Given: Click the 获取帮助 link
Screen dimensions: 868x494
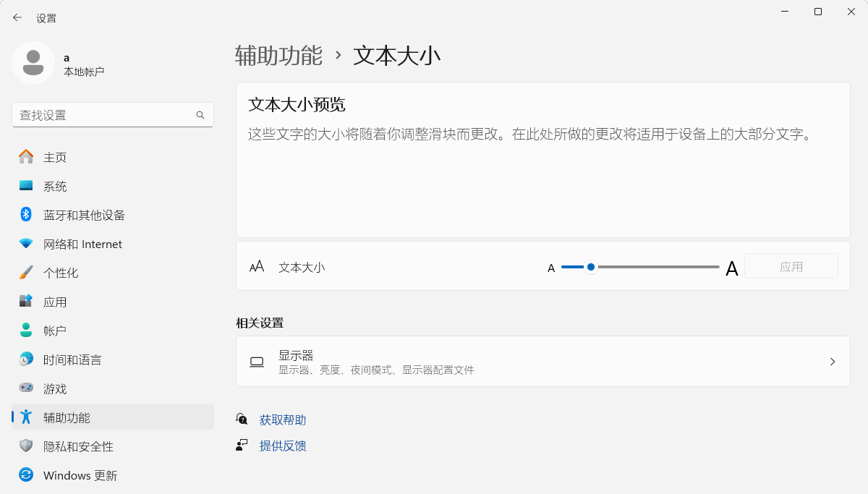Looking at the screenshot, I should [x=283, y=420].
